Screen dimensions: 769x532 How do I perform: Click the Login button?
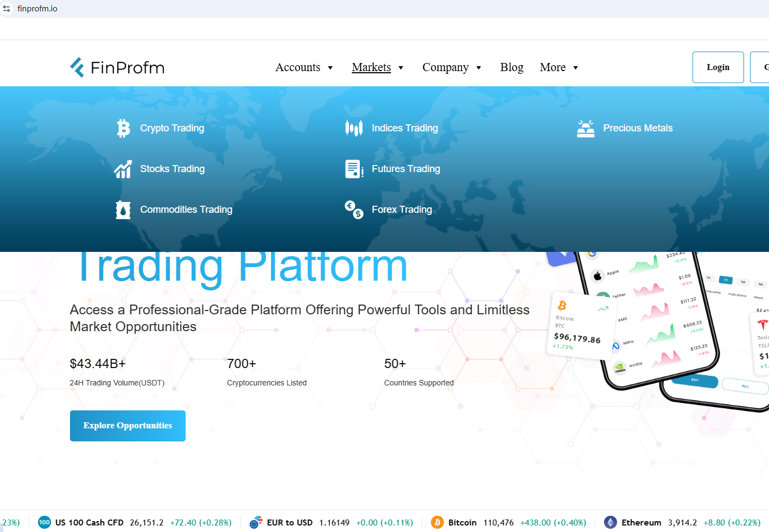(718, 67)
